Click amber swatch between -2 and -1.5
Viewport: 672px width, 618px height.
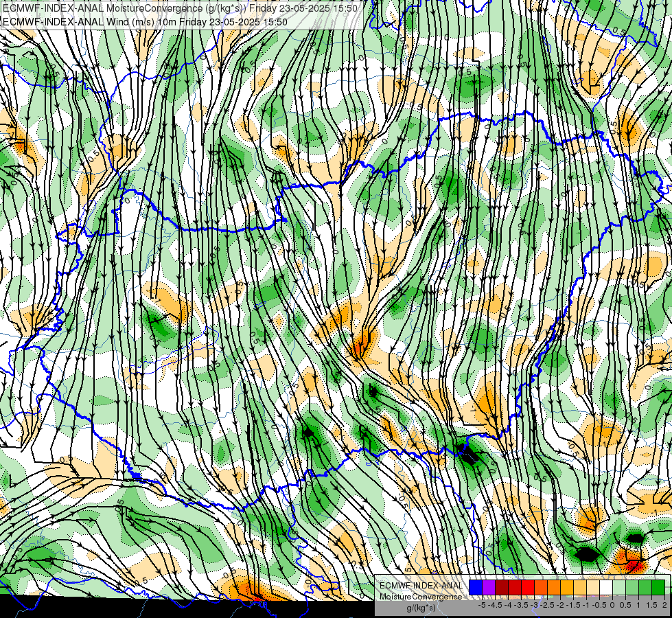click(x=567, y=588)
